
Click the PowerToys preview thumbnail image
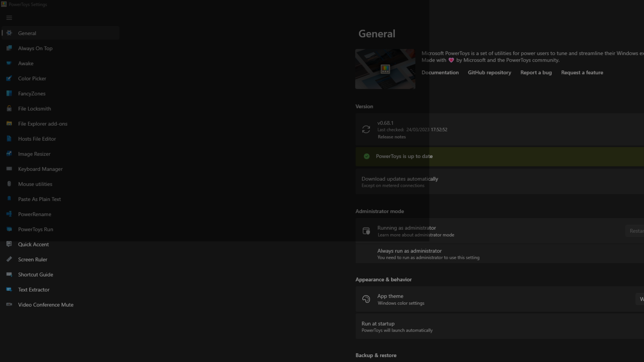[385, 69]
